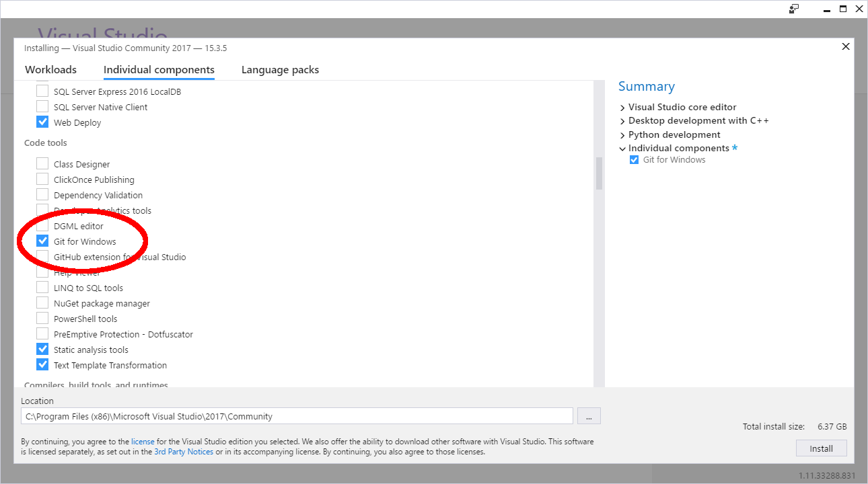
Task: Click total install size value 6.37 GB
Action: point(832,426)
